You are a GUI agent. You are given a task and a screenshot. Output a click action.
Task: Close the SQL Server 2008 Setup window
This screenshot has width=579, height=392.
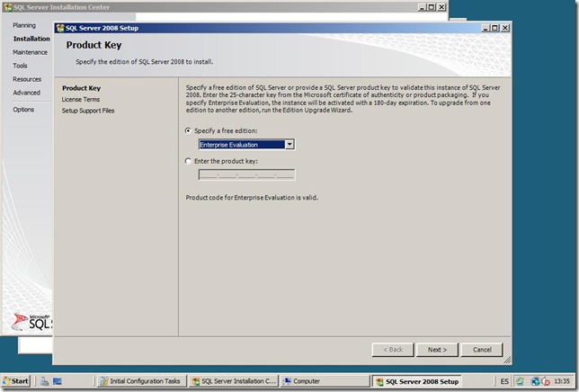tap(505, 28)
